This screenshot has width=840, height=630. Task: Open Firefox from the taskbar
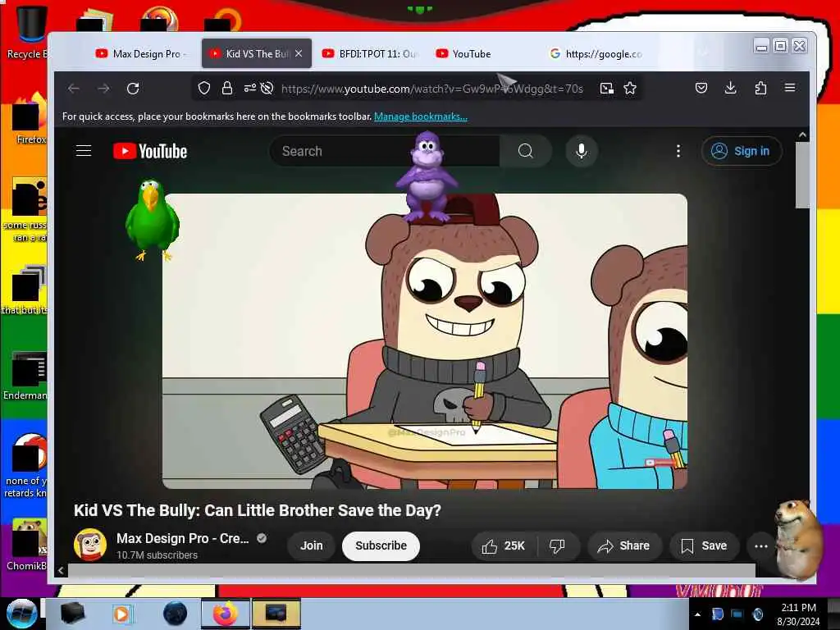pos(226,614)
